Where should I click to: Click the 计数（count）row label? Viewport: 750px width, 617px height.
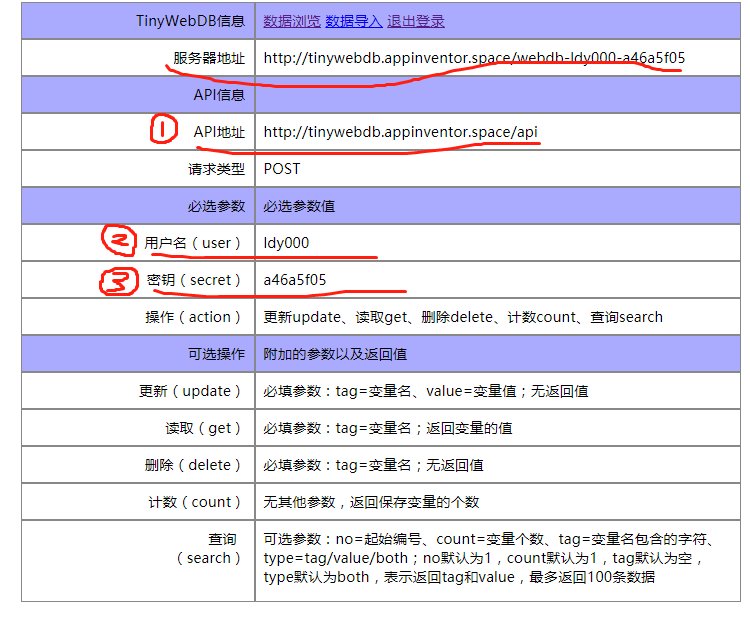[x=195, y=502]
